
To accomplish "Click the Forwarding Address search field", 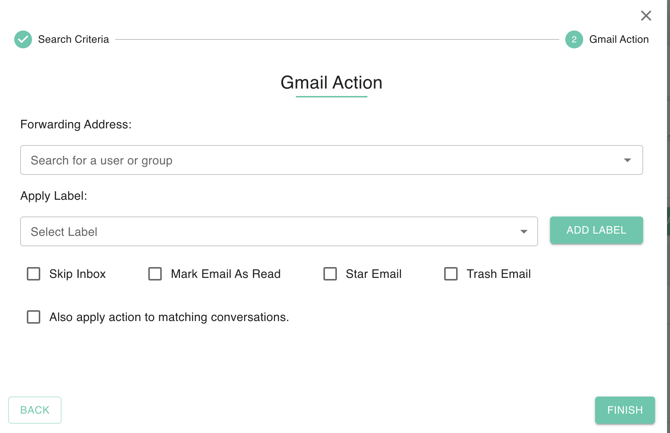I will click(x=331, y=160).
